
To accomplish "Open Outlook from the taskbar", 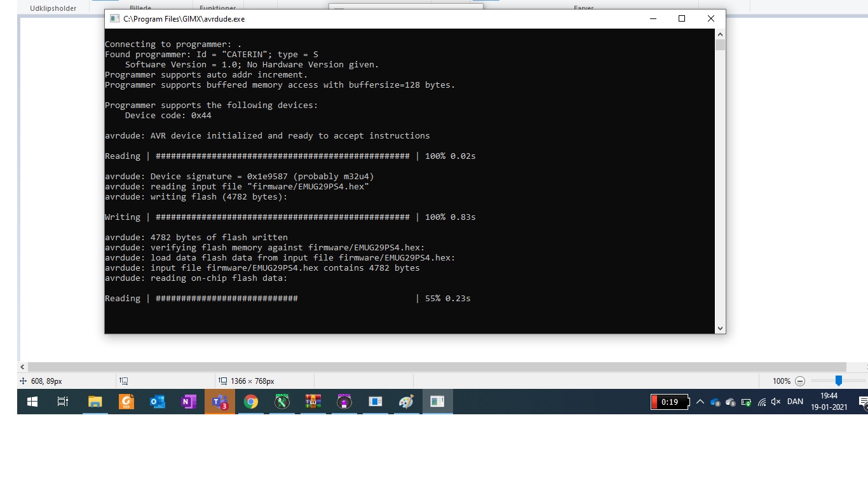I will (157, 402).
